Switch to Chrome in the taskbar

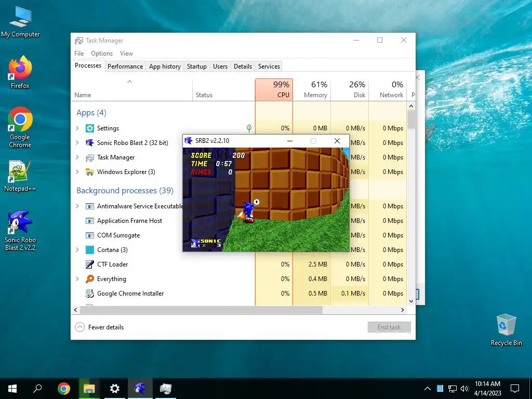point(63,389)
